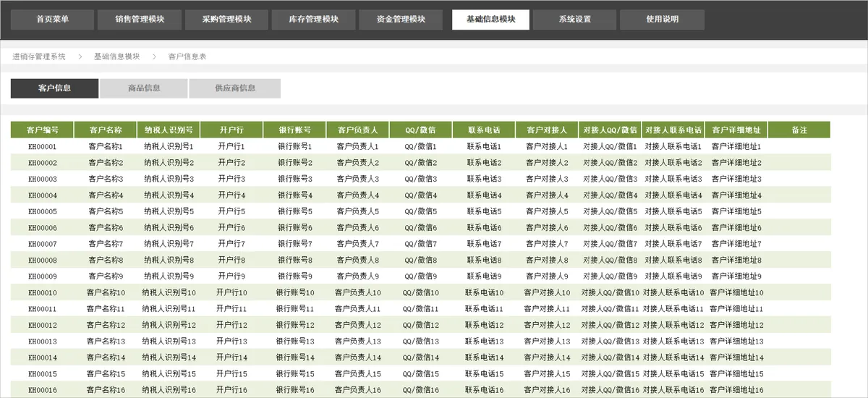Open 资金管理模块 in the top menu
This screenshot has width=868, height=398.
(x=401, y=20)
